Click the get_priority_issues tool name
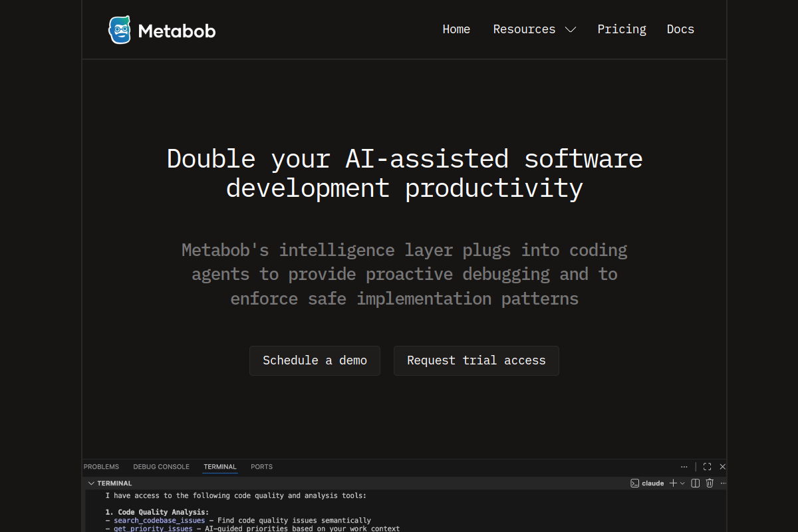The image size is (798, 532). [153, 529]
